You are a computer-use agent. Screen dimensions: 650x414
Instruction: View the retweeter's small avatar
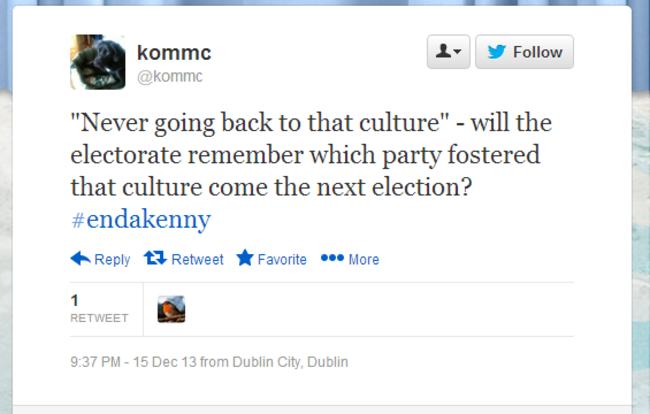point(171,309)
